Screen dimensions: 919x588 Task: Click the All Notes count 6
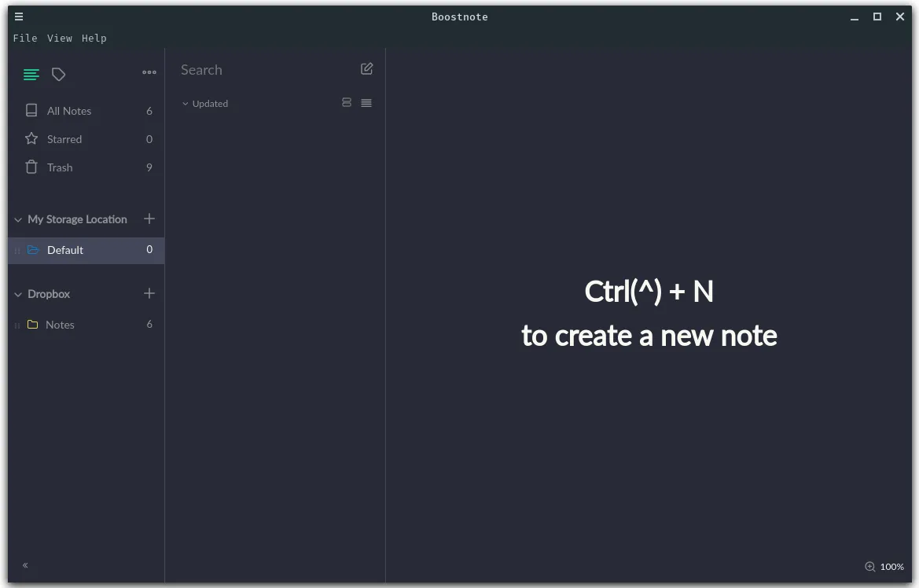149,111
